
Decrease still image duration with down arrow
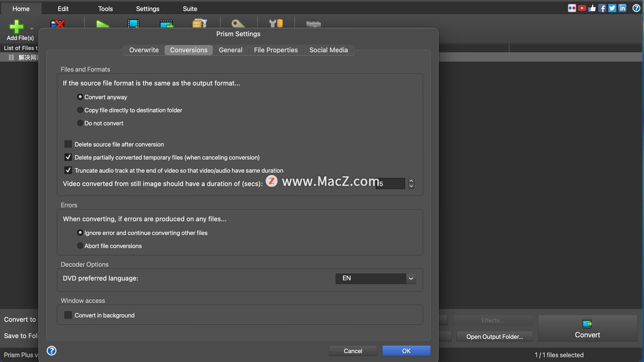pos(411,186)
